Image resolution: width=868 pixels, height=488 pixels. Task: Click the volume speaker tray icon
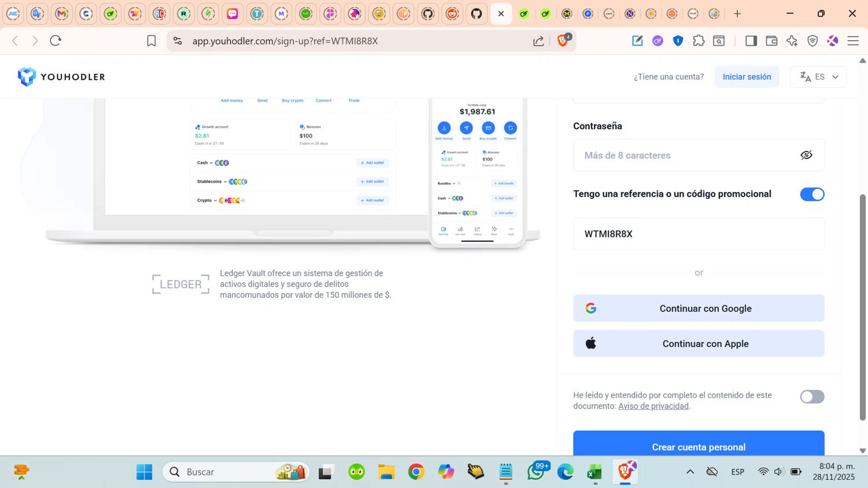779,472
